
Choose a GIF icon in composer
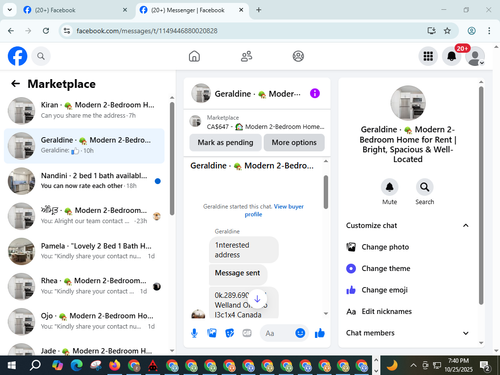[x=247, y=333]
